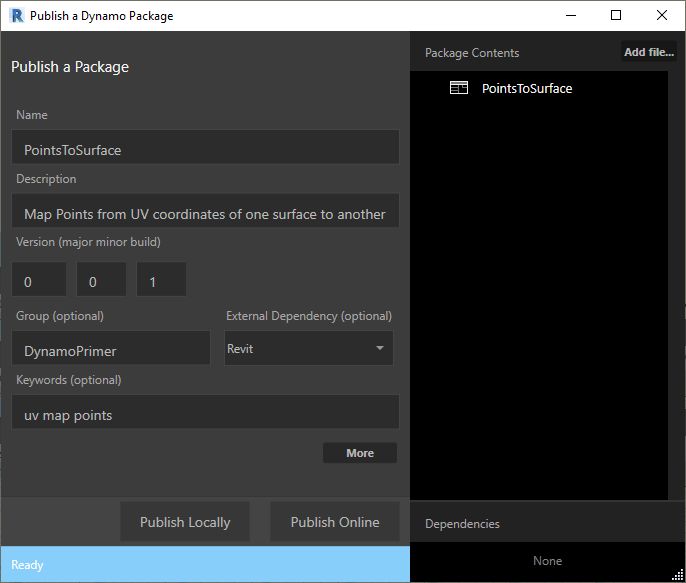Expand additional options with the More button
The image size is (686, 583).
(359, 453)
